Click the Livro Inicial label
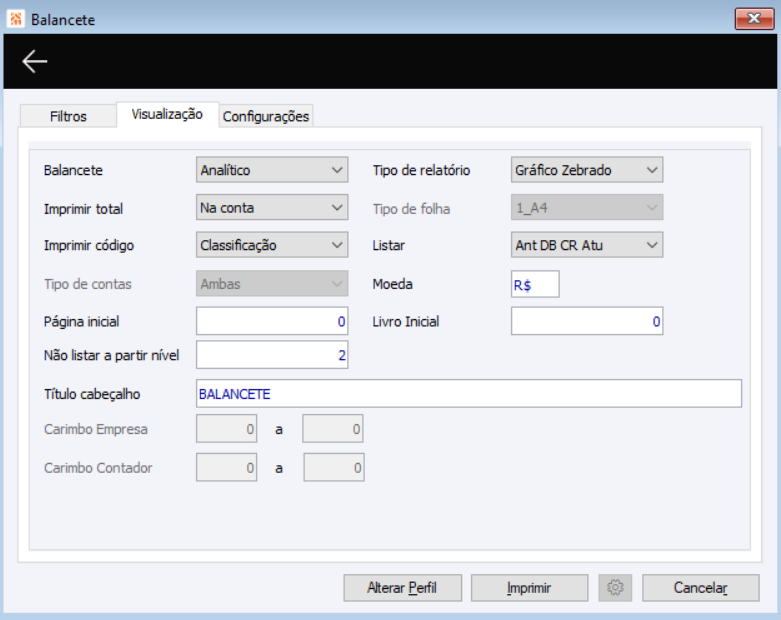Viewport: 781px width, 620px height. (406, 322)
